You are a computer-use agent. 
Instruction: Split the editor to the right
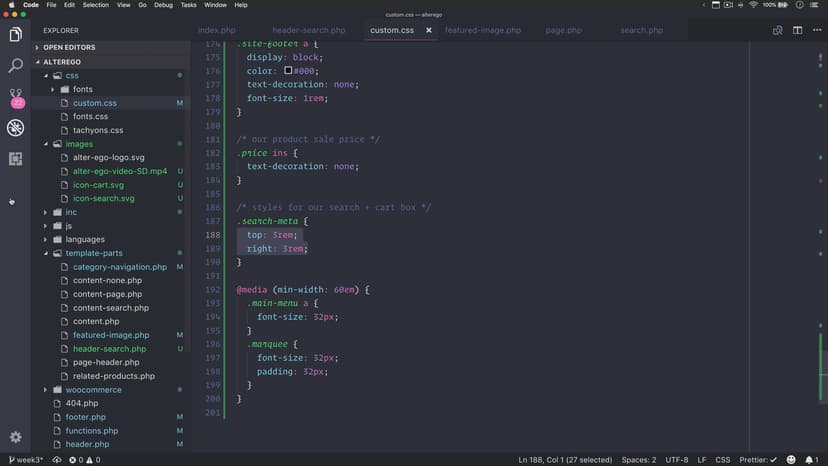click(x=797, y=30)
